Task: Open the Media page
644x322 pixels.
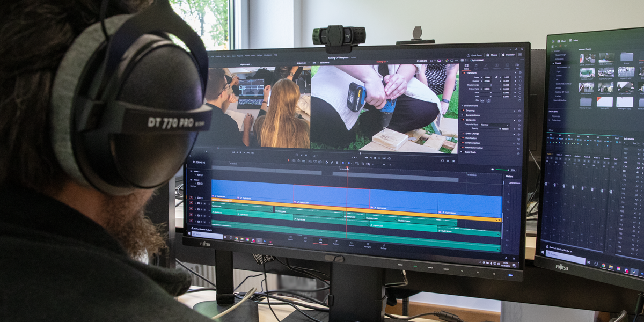Action: (290, 238)
